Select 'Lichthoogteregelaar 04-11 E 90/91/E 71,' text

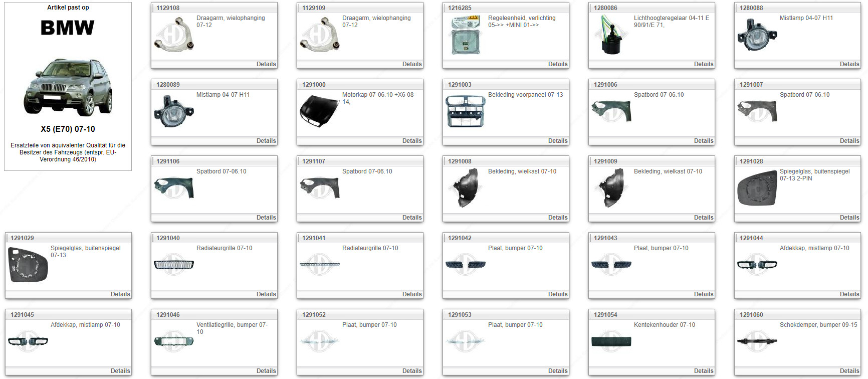point(672,22)
